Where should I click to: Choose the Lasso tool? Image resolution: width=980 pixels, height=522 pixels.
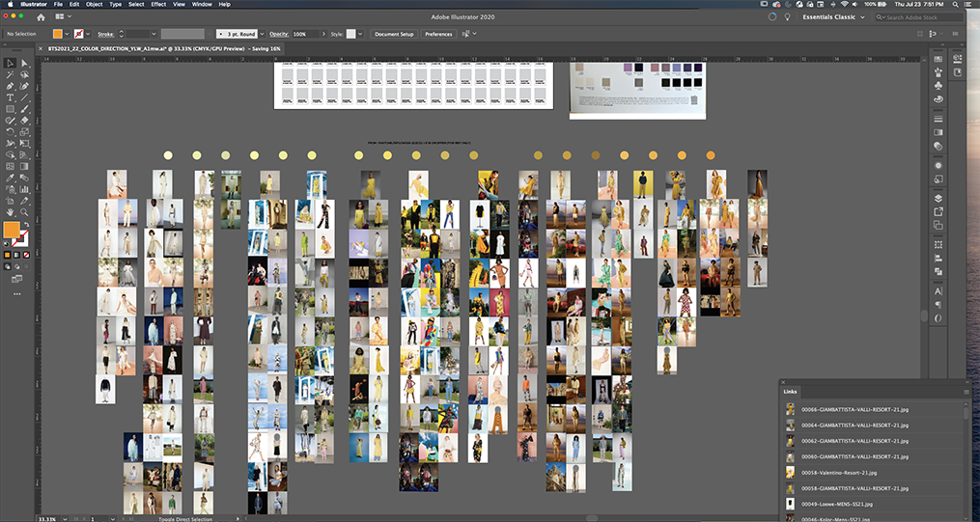(x=24, y=75)
